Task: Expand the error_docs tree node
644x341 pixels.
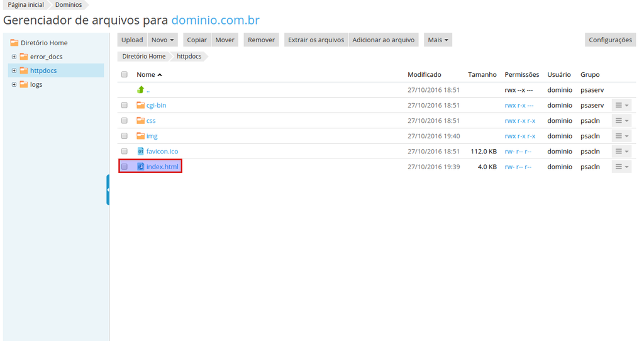Action: [14, 57]
